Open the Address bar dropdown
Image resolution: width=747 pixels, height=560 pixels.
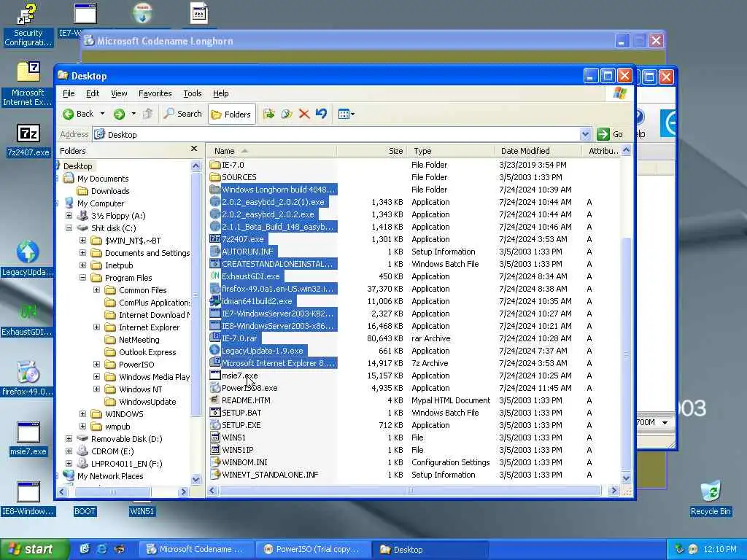(586, 134)
